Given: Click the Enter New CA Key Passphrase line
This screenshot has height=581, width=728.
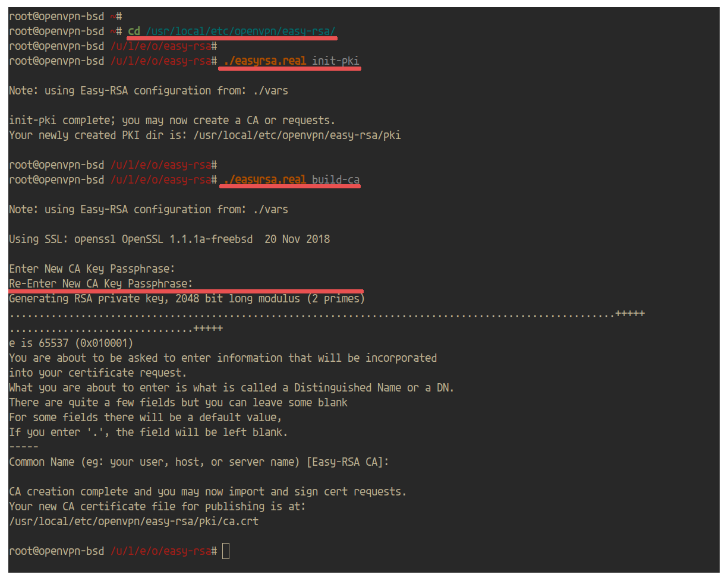Looking at the screenshot, I should (x=92, y=269).
